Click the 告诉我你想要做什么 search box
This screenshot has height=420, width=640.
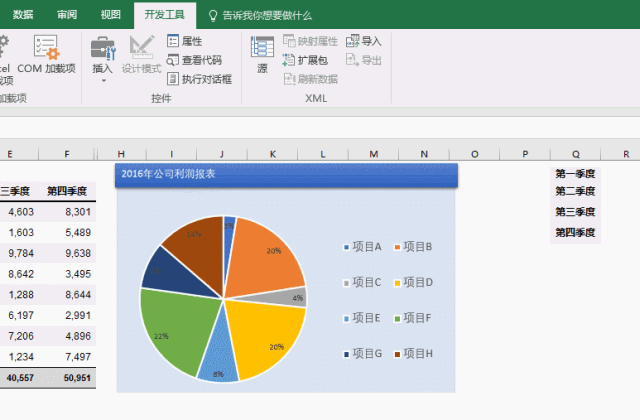pyautogui.click(x=267, y=16)
